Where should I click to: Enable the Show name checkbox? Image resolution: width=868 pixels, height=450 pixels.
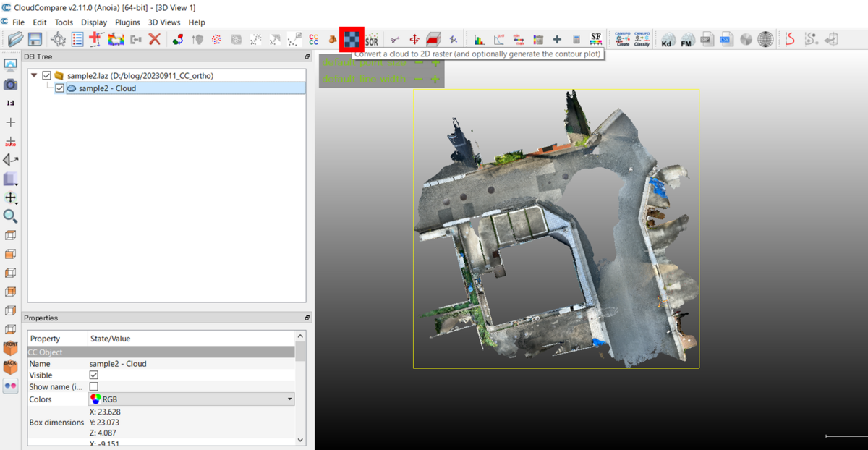93,387
